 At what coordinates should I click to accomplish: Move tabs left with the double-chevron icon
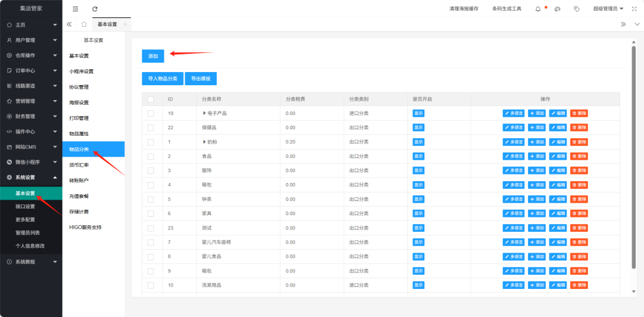pos(69,24)
